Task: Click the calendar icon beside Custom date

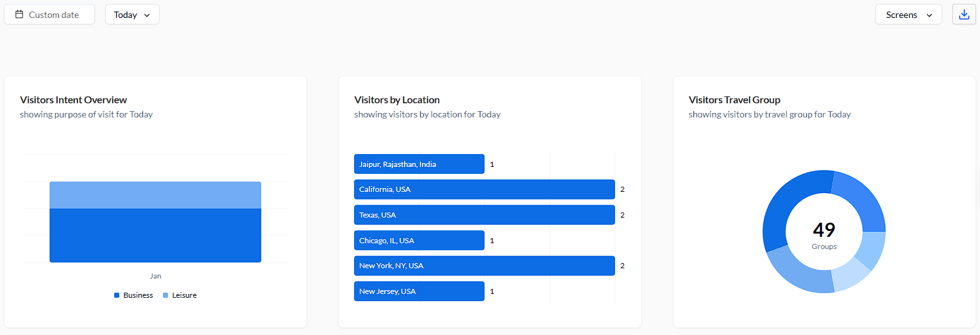Action: [x=19, y=14]
